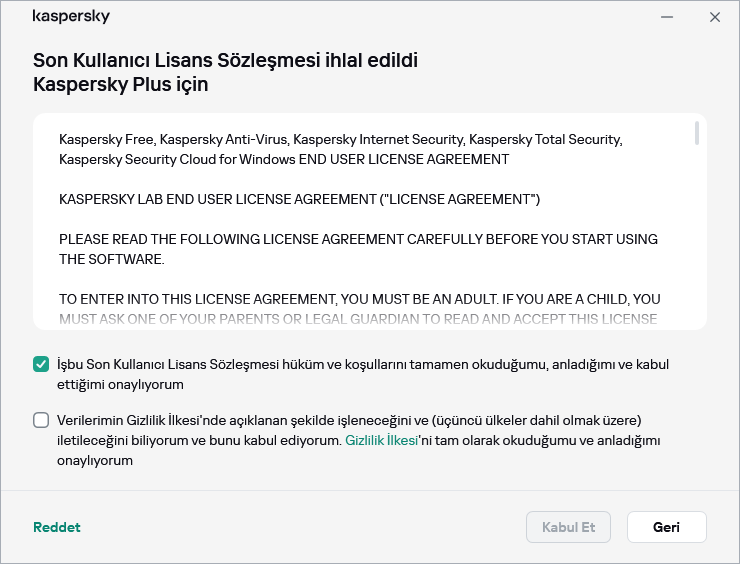Click the 'KASPERSKY LAB END USER LICENSE AGREEMENT' line
This screenshot has width=740, height=564.
[x=299, y=200]
